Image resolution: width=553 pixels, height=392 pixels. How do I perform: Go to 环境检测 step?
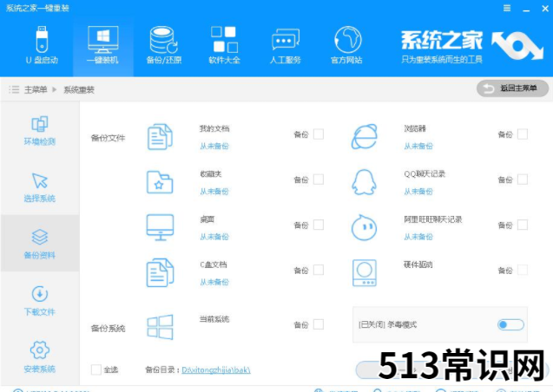(x=40, y=131)
